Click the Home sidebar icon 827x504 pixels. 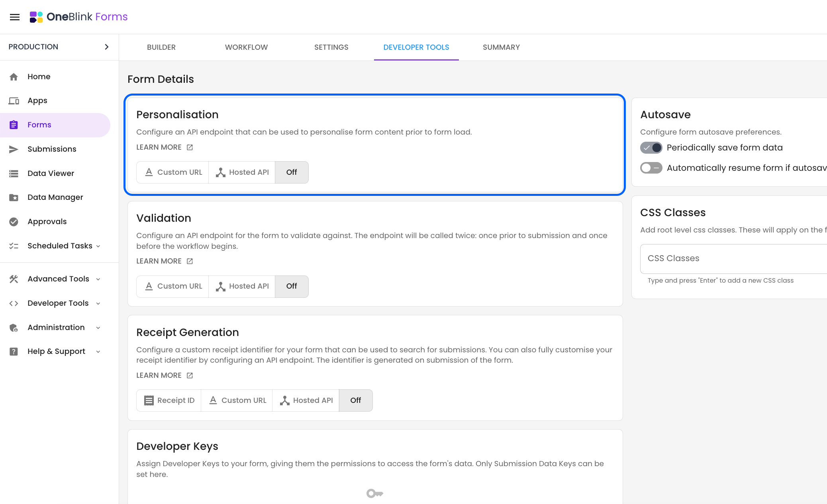pyautogui.click(x=14, y=77)
